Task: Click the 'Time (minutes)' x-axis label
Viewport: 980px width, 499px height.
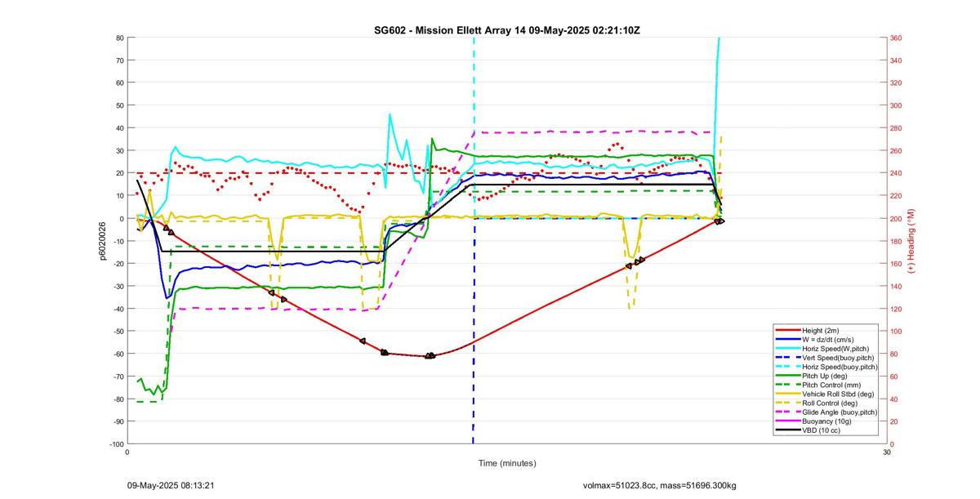Action: click(x=507, y=463)
